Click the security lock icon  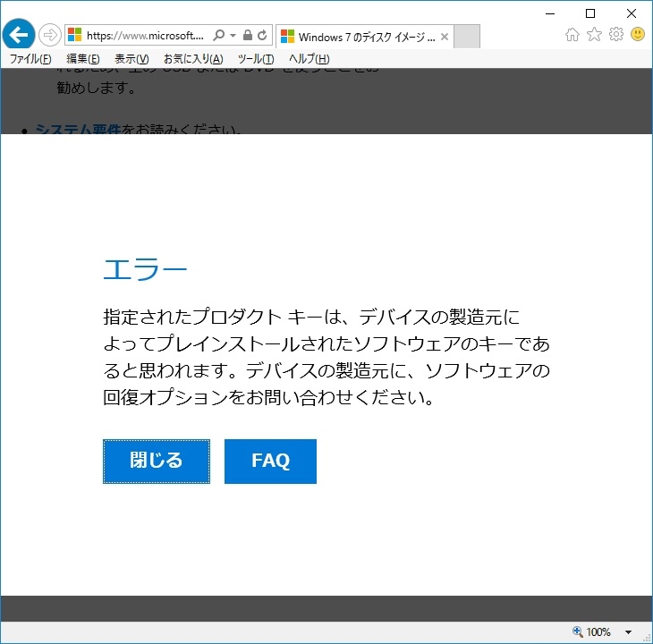coord(248,35)
